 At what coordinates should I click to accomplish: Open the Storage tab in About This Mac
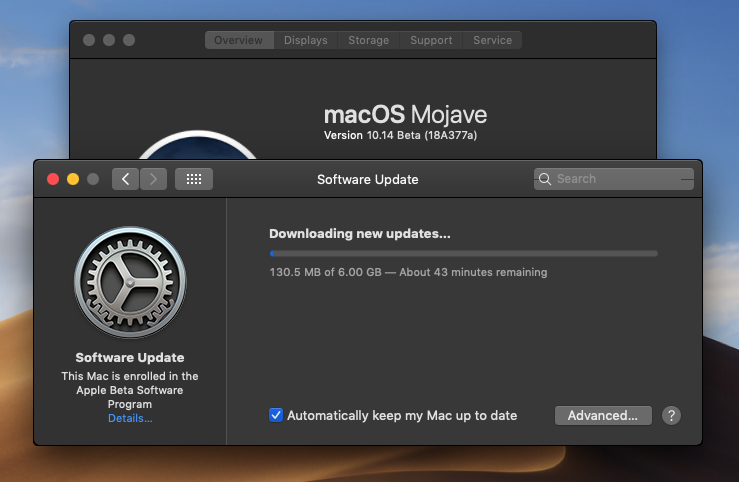pyautogui.click(x=369, y=40)
